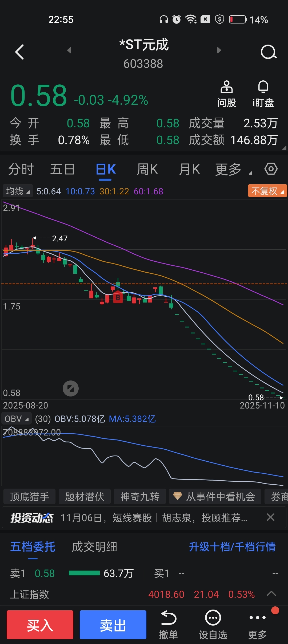Tap the 成交额 146.88万 value

[x=254, y=140]
